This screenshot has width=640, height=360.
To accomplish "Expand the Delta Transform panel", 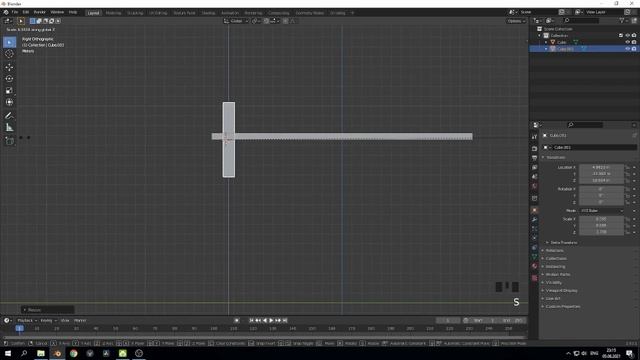I will pos(563,242).
